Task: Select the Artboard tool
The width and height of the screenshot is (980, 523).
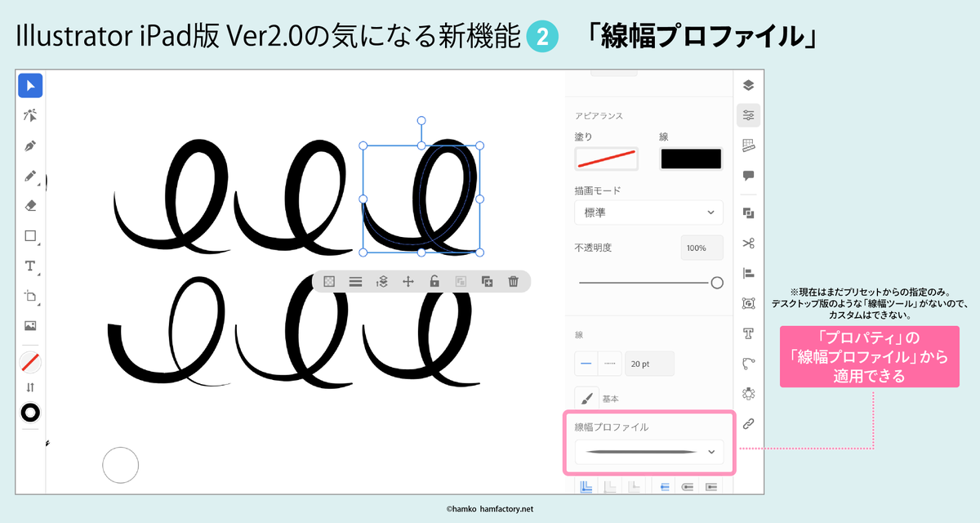Action: [x=30, y=296]
